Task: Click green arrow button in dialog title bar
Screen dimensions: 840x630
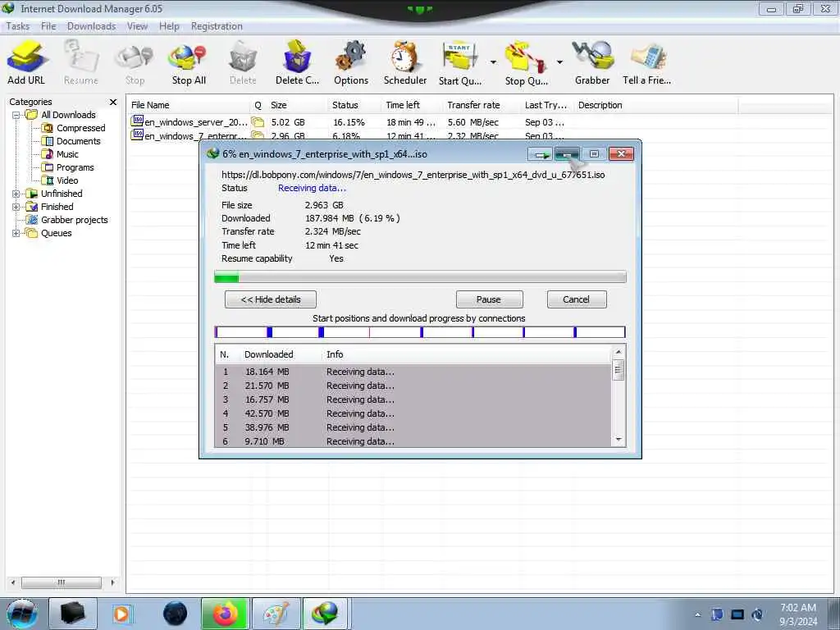Action: [x=540, y=154]
